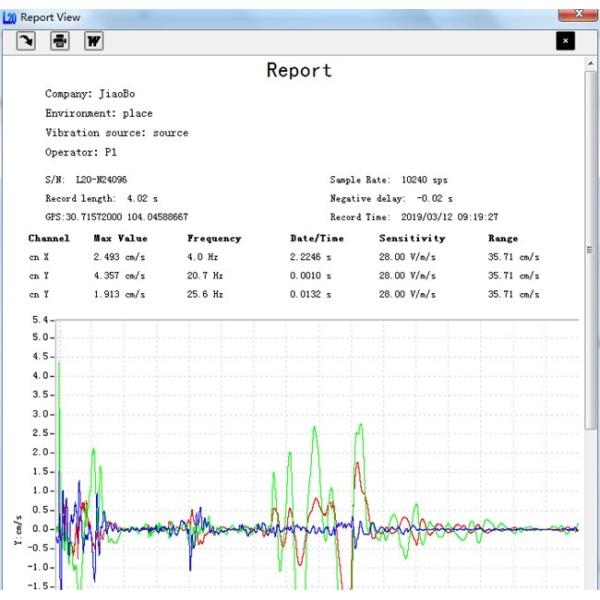
Task: Export the report to Word with W icon
Action: [x=93, y=41]
